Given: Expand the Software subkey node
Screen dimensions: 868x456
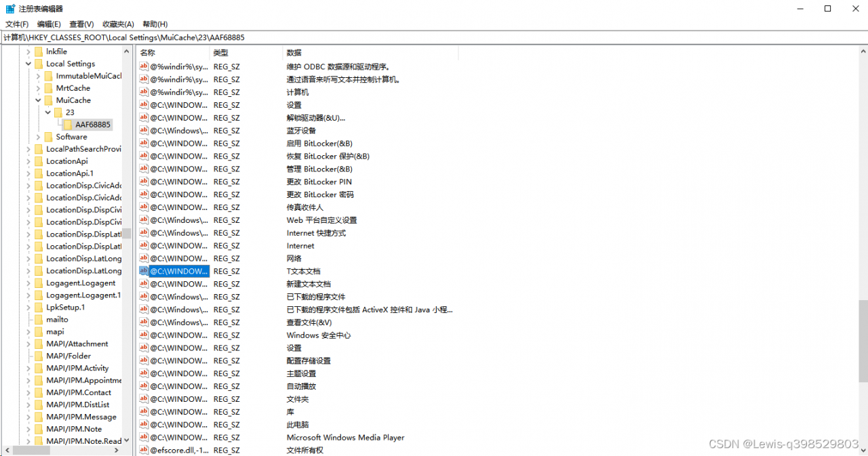Looking at the screenshot, I should click(x=39, y=137).
